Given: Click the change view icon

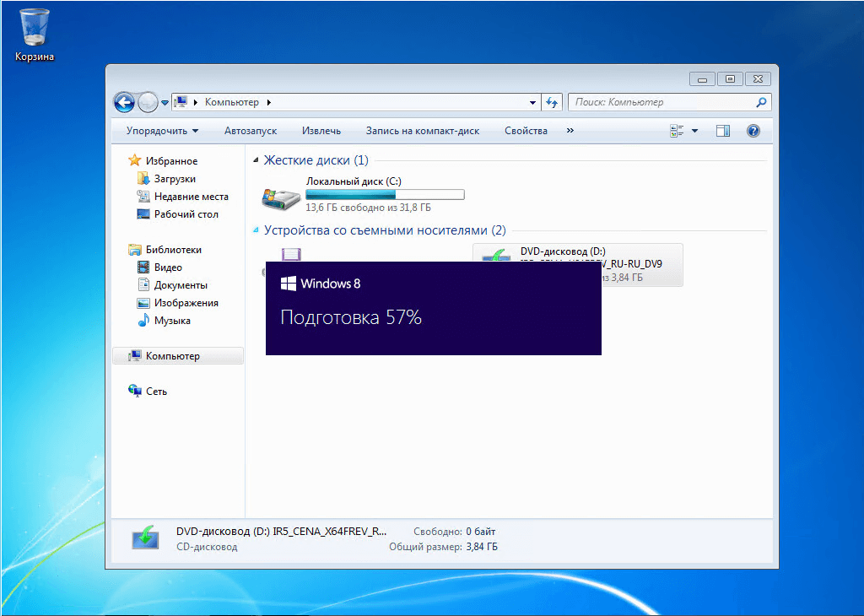Looking at the screenshot, I should [x=677, y=131].
